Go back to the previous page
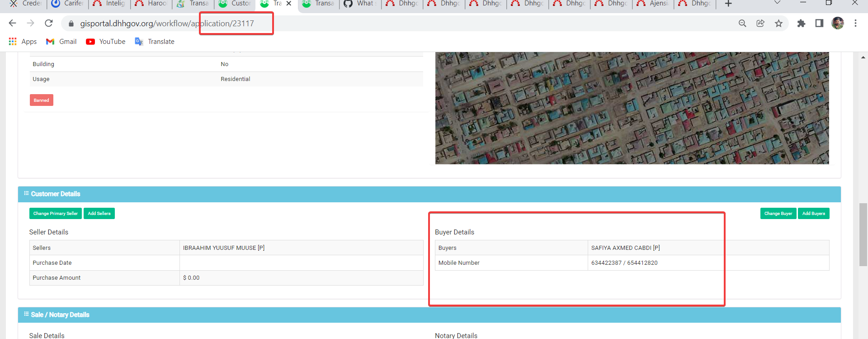 [12, 23]
